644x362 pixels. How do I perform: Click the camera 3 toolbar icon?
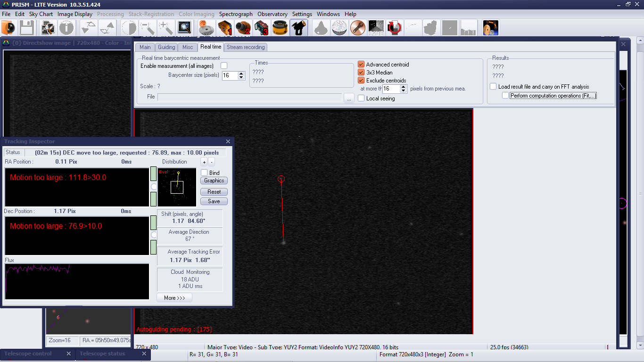[262, 28]
